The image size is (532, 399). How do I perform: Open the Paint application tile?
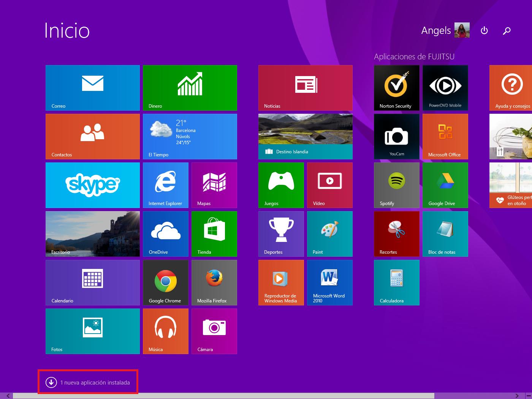[x=329, y=234]
